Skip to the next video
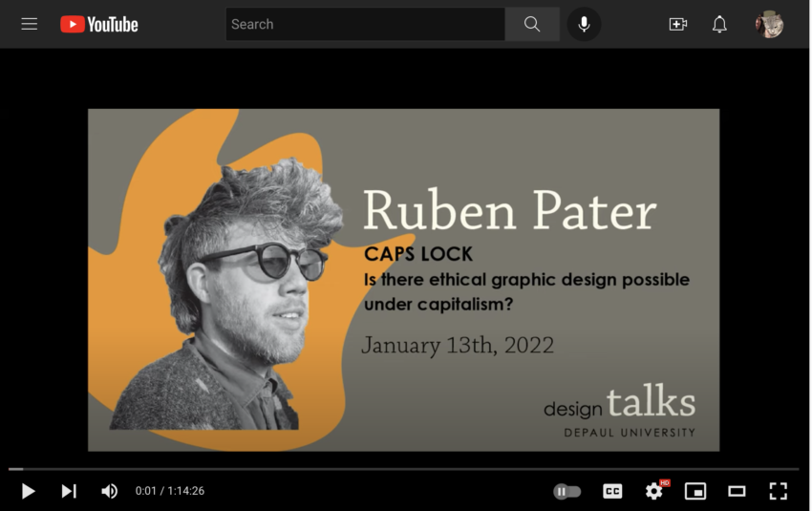The image size is (812, 511). pos(69,491)
